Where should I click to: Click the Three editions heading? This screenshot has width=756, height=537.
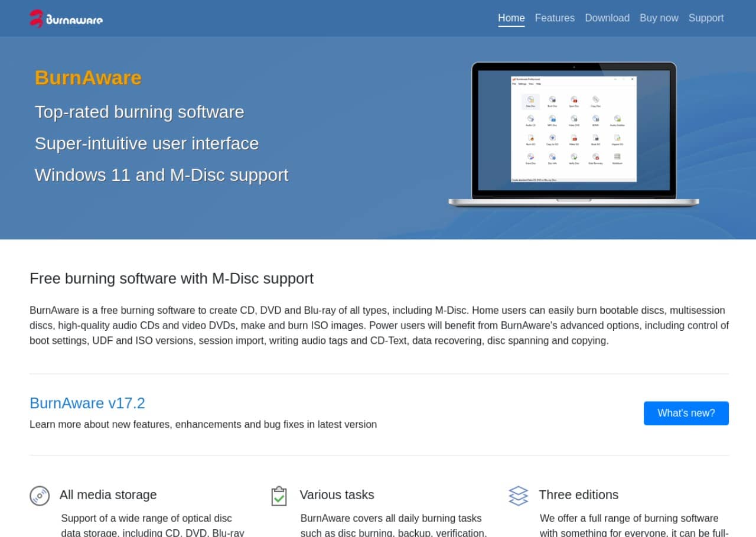578,494
